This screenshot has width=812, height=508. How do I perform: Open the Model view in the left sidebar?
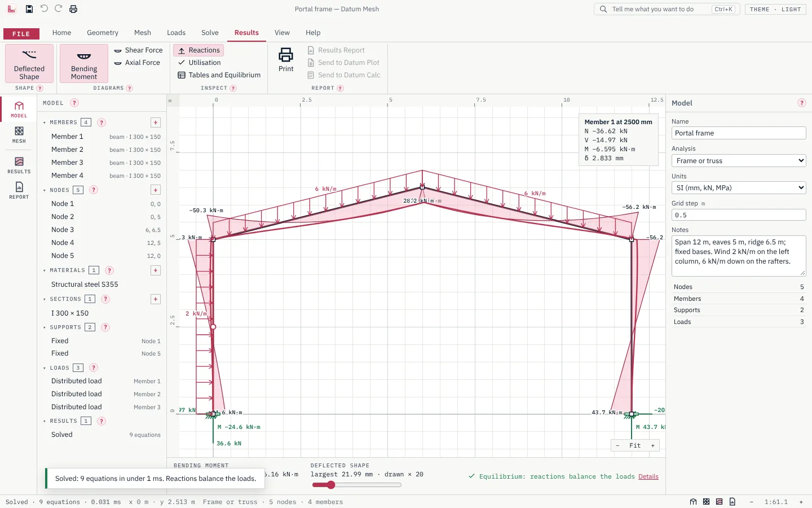(x=19, y=110)
